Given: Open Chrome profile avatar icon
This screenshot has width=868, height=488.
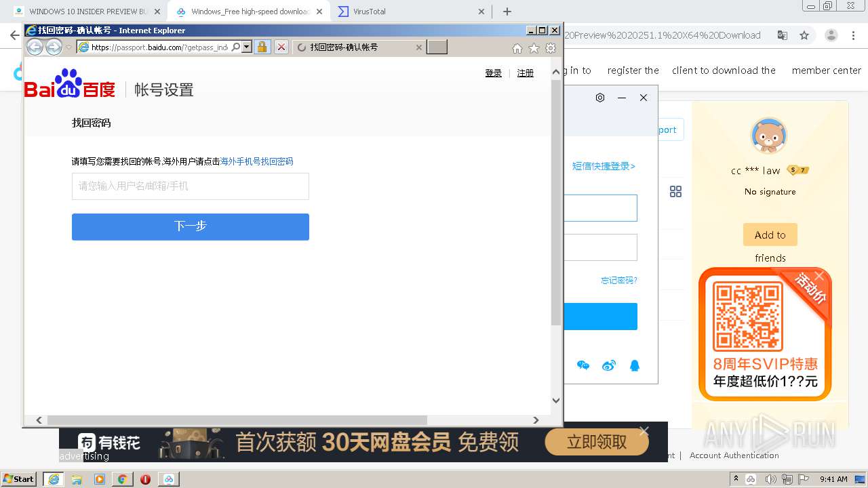Looking at the screenshot, I should click(x=831, y=35).
